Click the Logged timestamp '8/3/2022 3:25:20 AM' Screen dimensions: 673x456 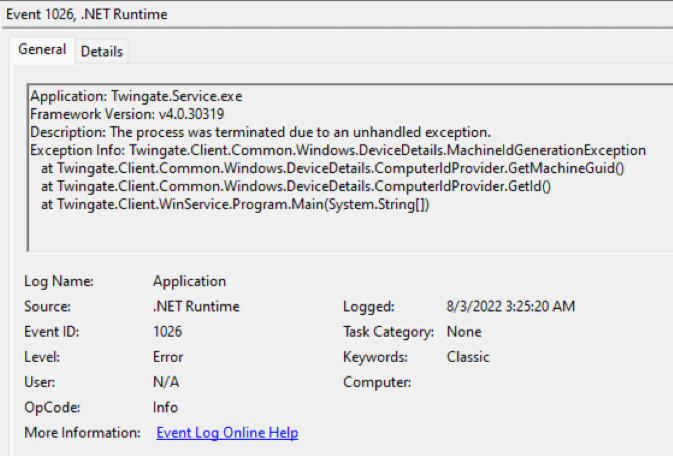point(511,307)
